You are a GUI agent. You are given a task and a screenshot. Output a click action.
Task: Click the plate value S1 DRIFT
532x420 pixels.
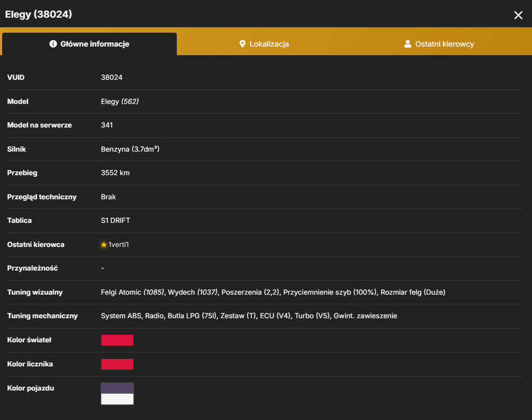pyautogui.click(x=115, y=220)
